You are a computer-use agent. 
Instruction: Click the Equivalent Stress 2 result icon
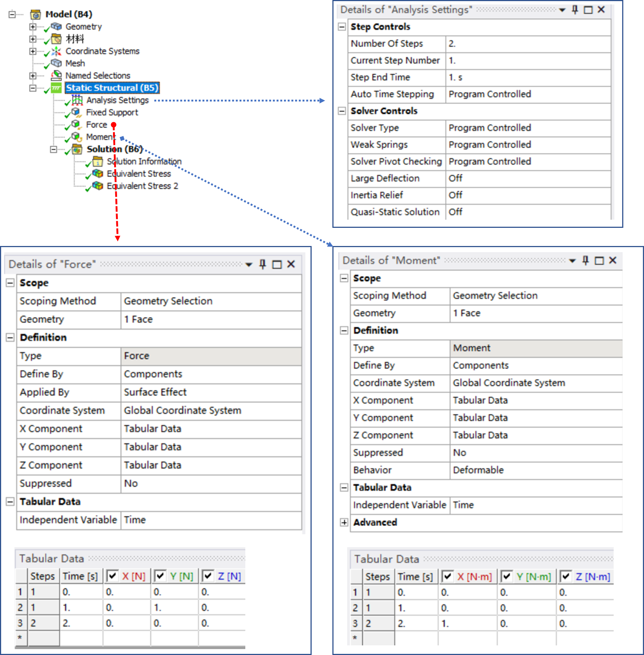point(98,186)
